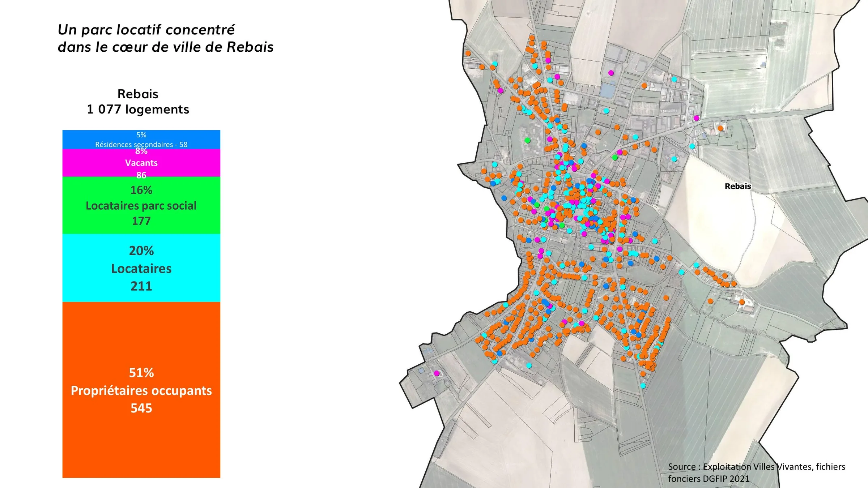Select the '211' value in cyan segment
The image size is (868, 488).
[141, 286]
